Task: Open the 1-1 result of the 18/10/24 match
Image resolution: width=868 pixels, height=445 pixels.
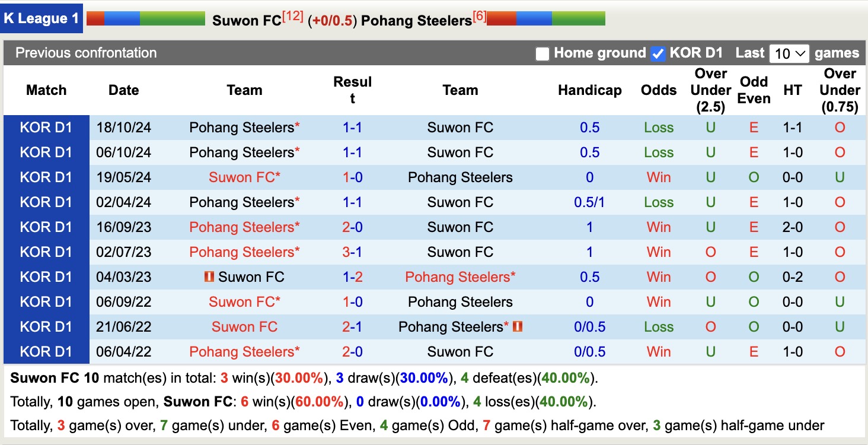Action: coord(353,127)
